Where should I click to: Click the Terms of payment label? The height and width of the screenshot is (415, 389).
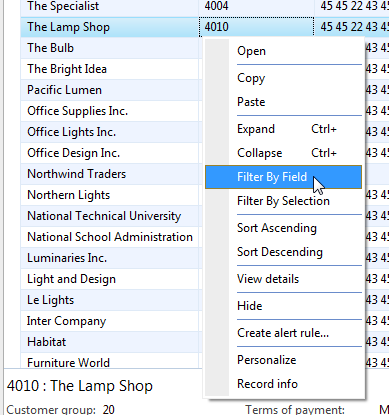pos(295,409)
